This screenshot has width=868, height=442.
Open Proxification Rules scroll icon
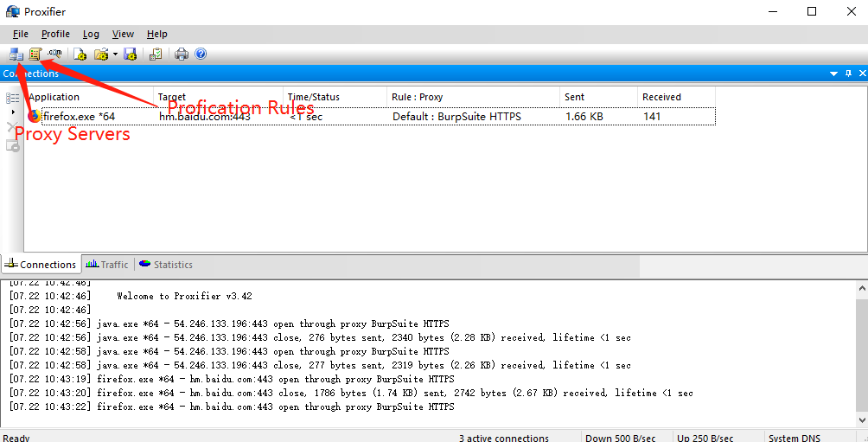35,54
